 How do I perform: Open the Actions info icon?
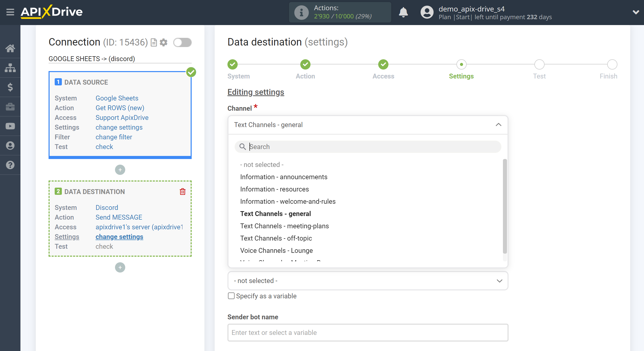[301, 12]
